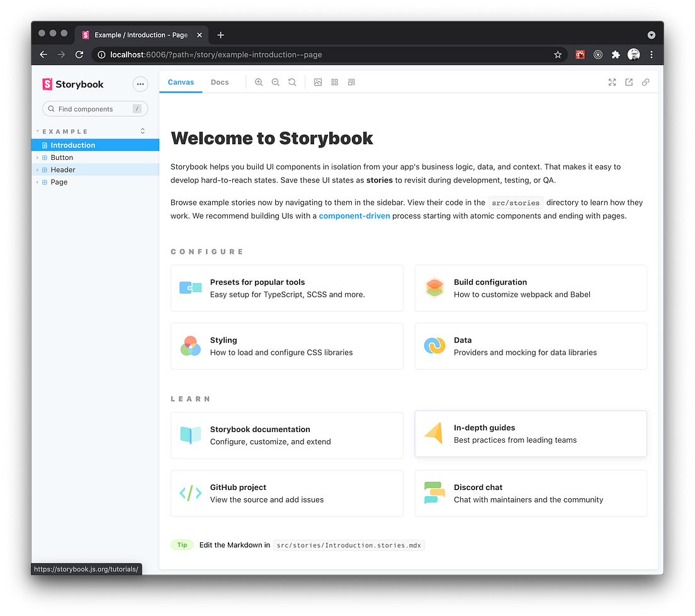Open Presets for popular tools card
This screenshot has width=695, height=616.
(287, 288)
